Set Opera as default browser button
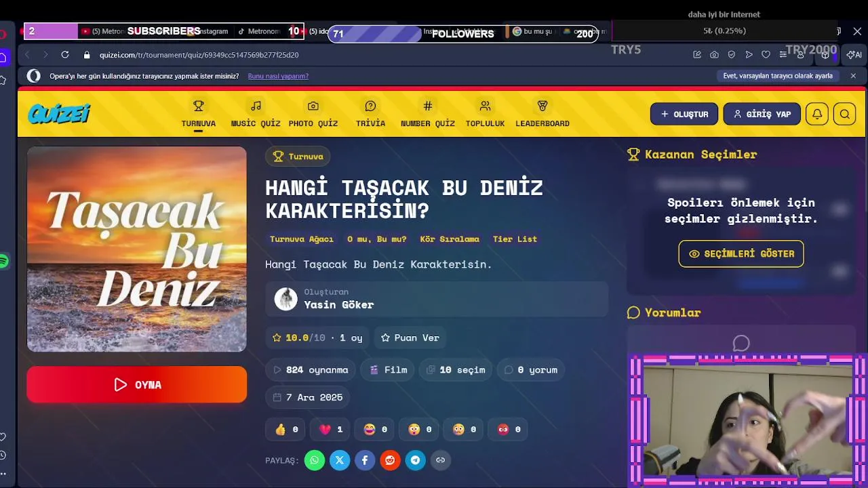868x488 pixels. (778, 76)
